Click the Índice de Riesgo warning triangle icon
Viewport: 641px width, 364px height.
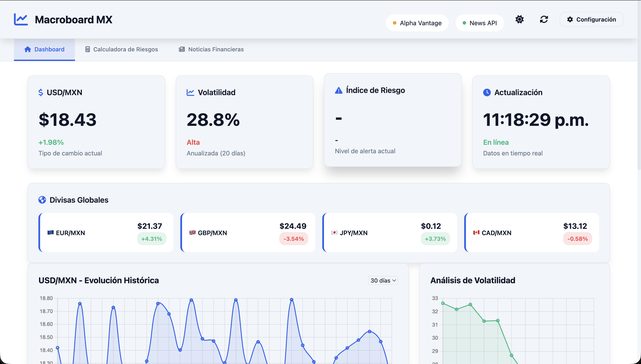338,90
